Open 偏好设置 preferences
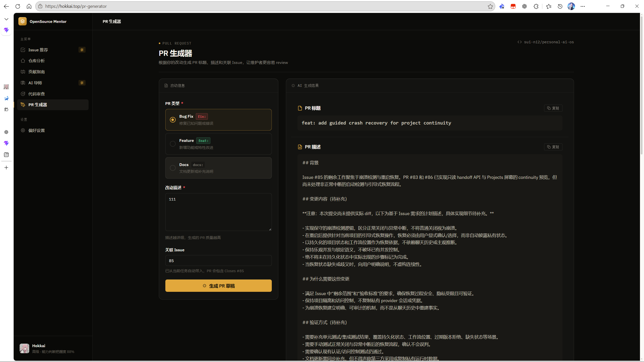Image resolution: width=644 pixels, height=362 pixels. pos(53,130)
